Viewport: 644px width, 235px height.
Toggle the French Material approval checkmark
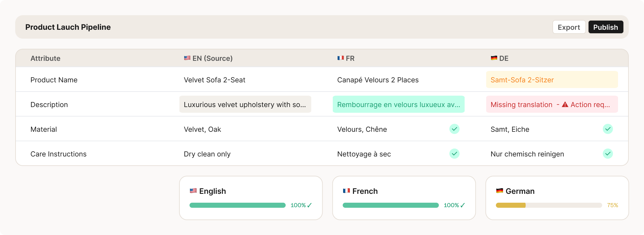454,129
